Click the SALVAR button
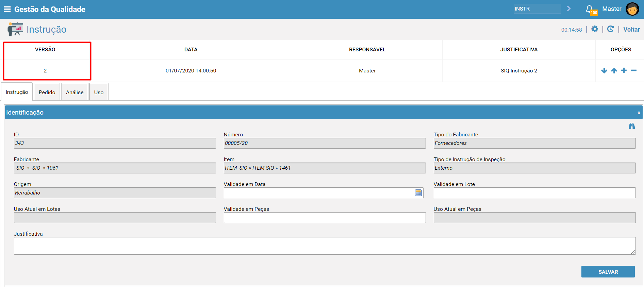The image size is (644, 287). click(x=608, y=272)
